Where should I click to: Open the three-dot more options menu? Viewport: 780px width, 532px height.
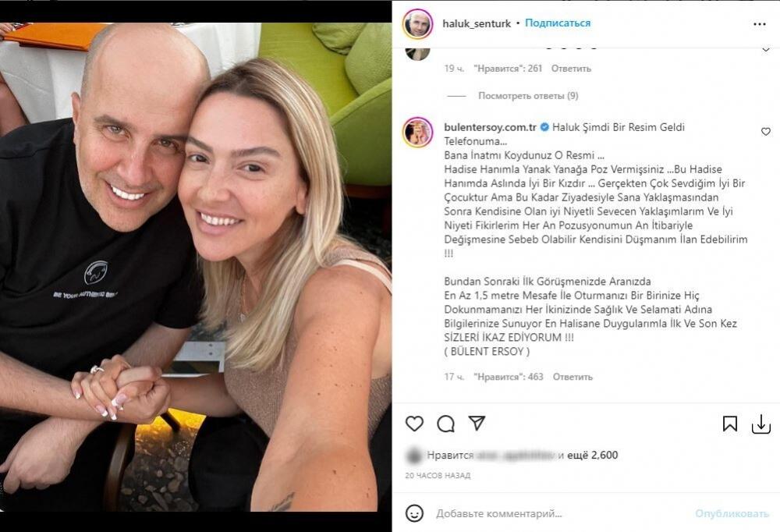coord(760,24)
